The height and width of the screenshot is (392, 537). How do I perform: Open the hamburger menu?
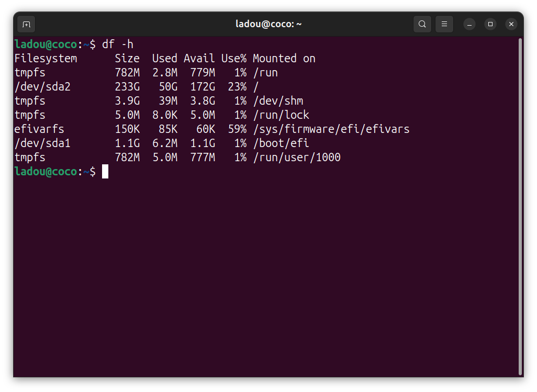point(444,24)
